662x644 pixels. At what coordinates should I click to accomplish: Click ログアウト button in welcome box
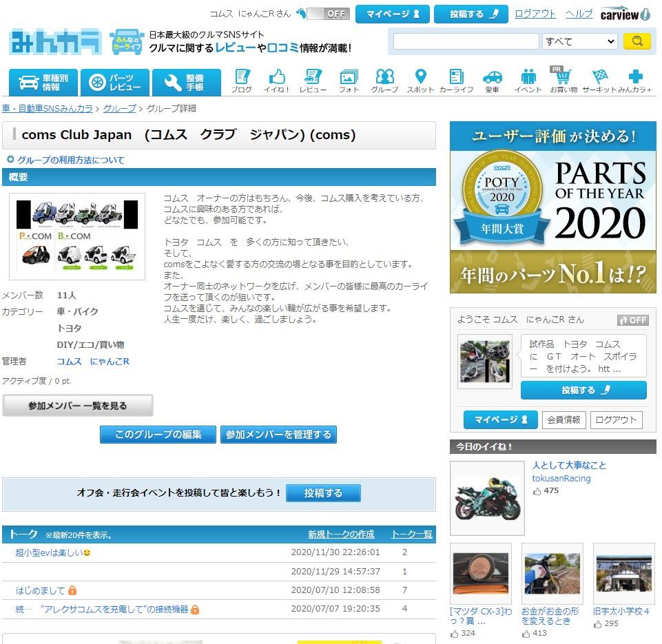point(617,420)
